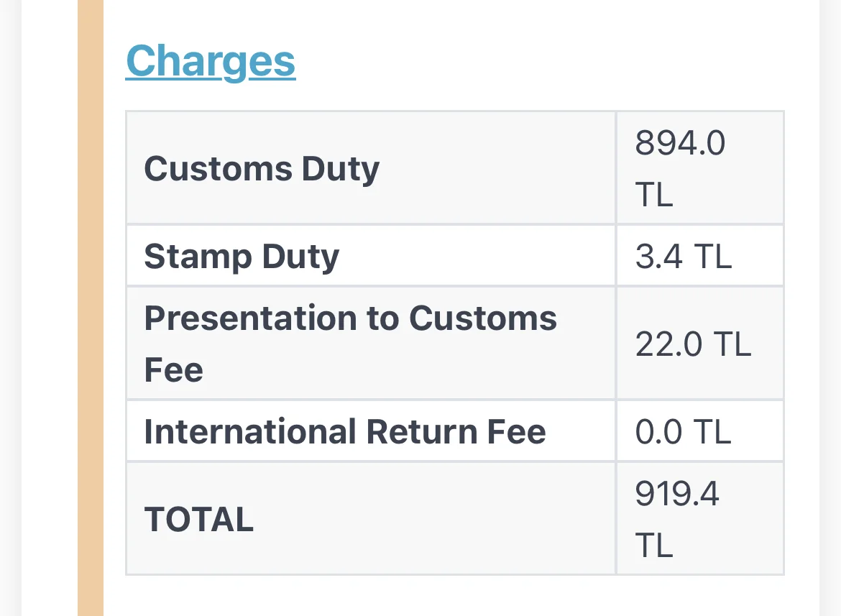Click the International Return Fee label

[x=345, y=432]
